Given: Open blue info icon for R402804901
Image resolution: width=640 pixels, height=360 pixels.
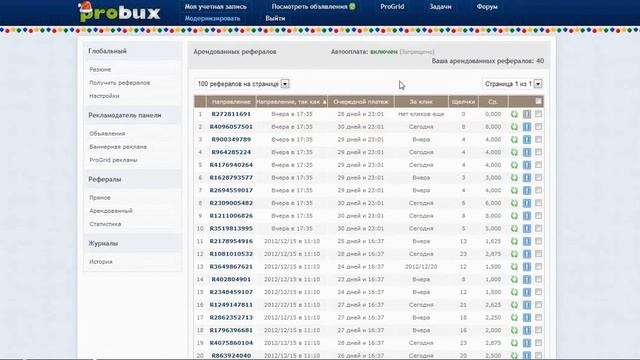Looking at the screenshot, I should [527, 280].
